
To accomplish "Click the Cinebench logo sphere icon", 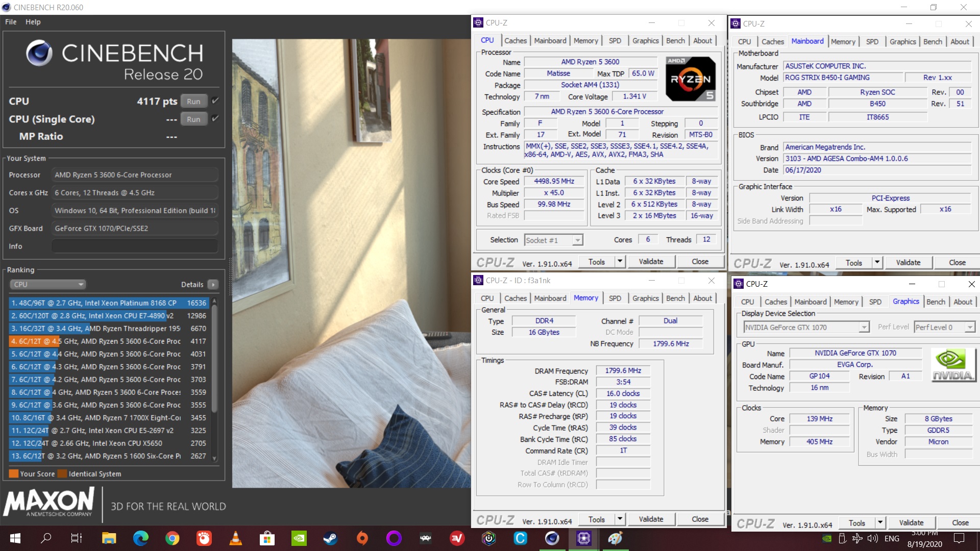I will 39,53.
